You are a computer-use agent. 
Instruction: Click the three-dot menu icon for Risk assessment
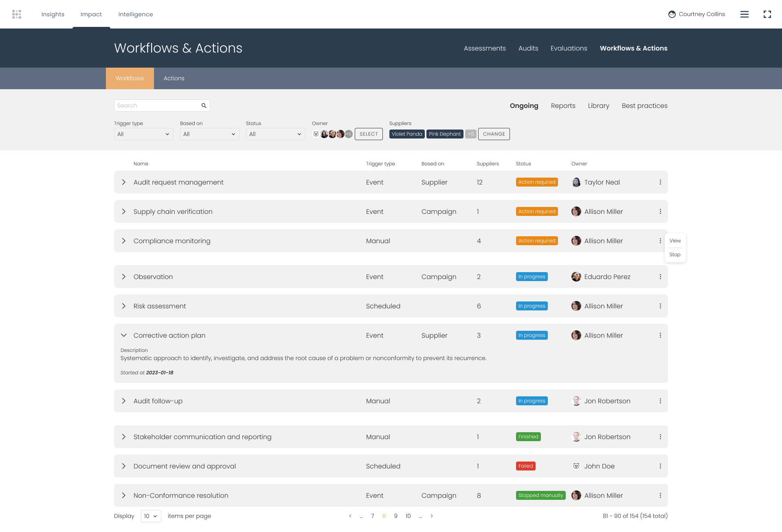tap(660, 306)
